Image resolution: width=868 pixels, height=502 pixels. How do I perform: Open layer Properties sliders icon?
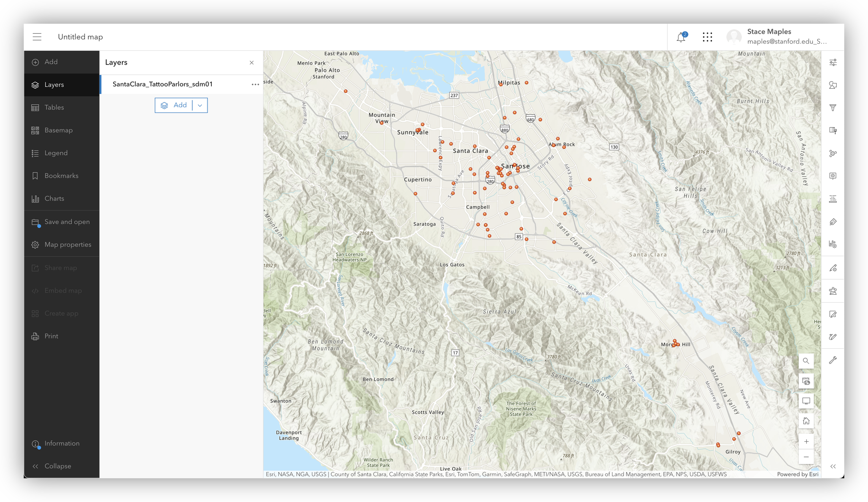pyautogui.click(x=833, y=63)
